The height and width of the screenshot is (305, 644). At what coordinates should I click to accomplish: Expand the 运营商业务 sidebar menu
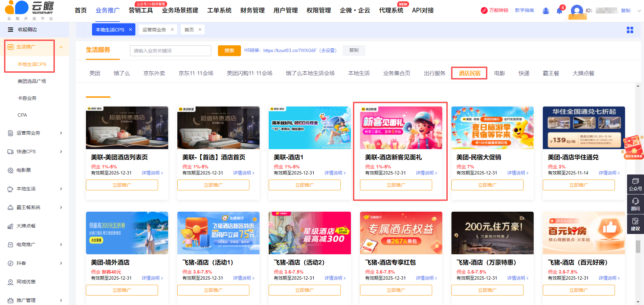tap(61, 133)
